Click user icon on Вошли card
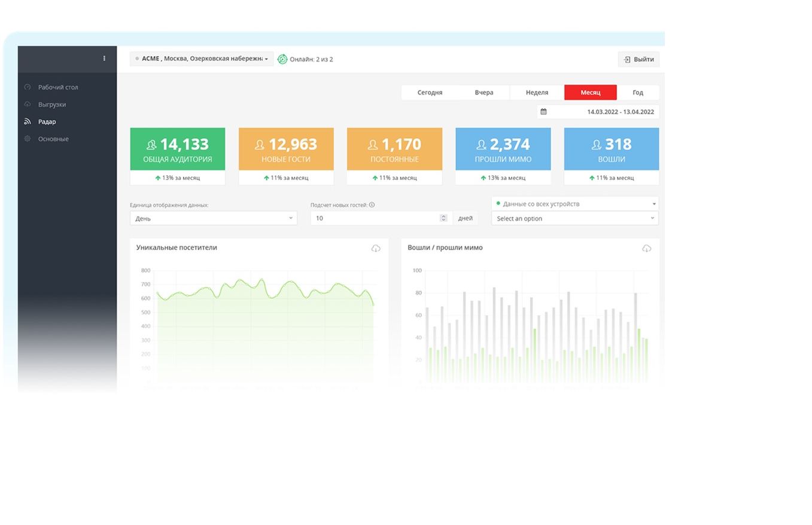 (x=597, y=145)
